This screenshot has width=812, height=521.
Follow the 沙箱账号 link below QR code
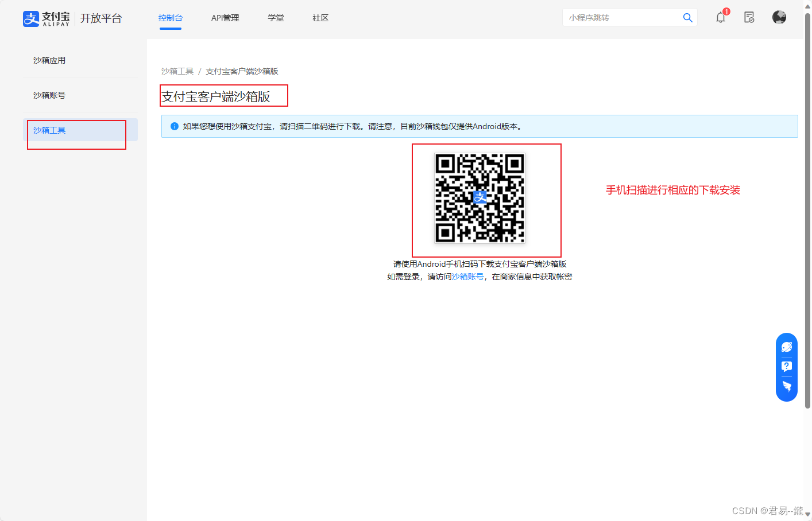[x=468, y=277]
